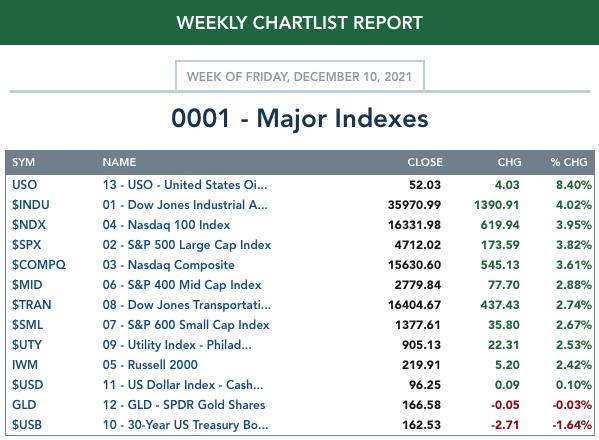Image resolution: width=599 pixels, height=440 pixels.
Task: Open 09 - Utility Index chart link
Action: (x=177, y=345)
